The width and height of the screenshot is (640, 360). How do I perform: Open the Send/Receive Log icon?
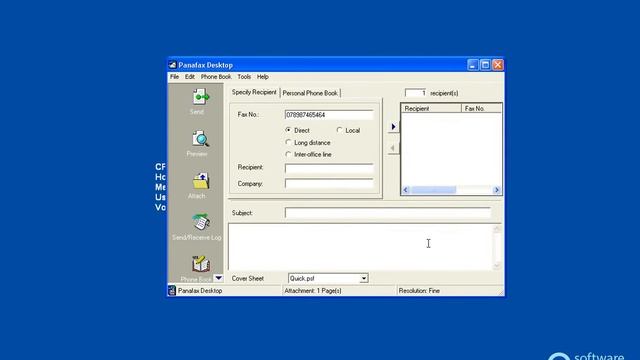[200, 222]
